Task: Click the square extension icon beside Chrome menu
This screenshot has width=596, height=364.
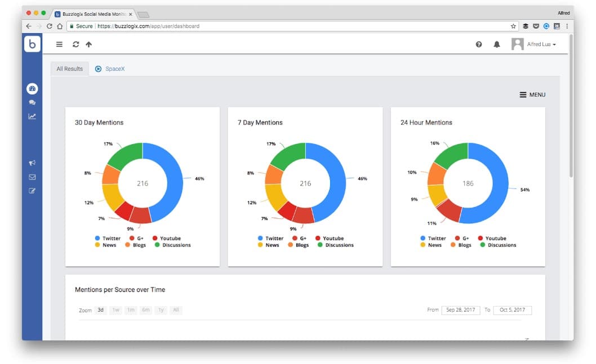Action: tap(557, 26)
